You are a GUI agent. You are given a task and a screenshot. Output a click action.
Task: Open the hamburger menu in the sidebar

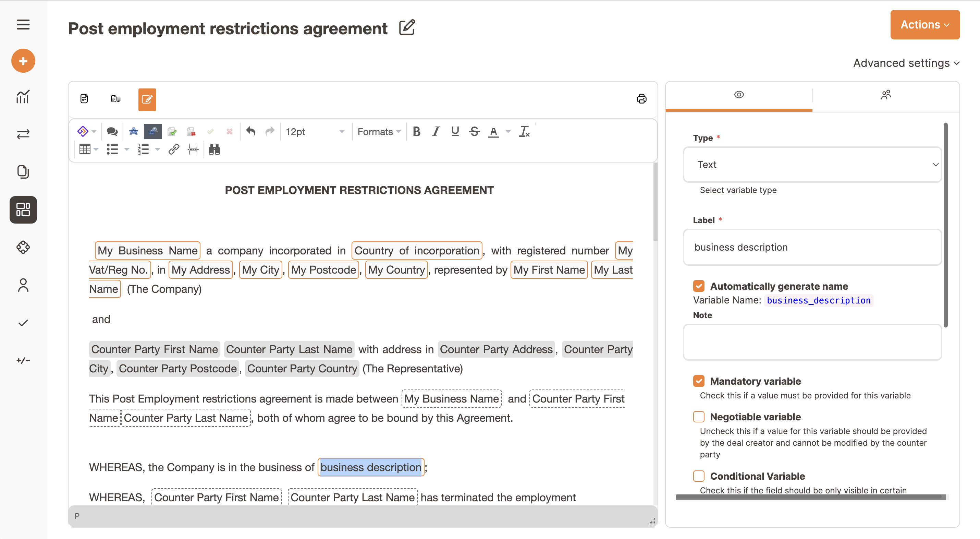point(23,25)
